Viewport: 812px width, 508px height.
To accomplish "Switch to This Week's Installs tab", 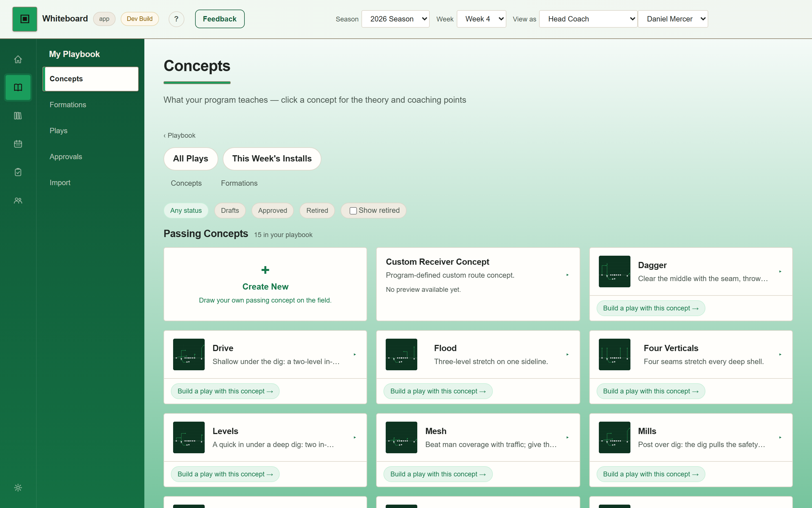I will tap(272, 159).
